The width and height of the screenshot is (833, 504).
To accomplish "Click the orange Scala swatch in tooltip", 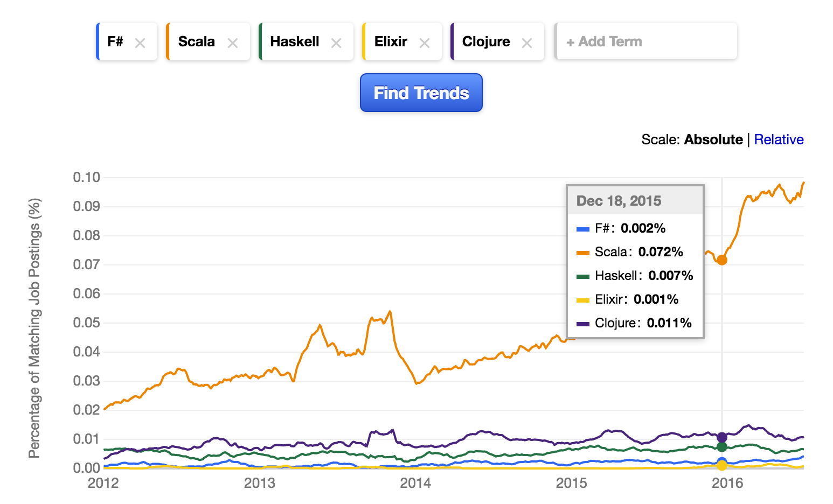I will pyautogui.click(x=583, y=253).
